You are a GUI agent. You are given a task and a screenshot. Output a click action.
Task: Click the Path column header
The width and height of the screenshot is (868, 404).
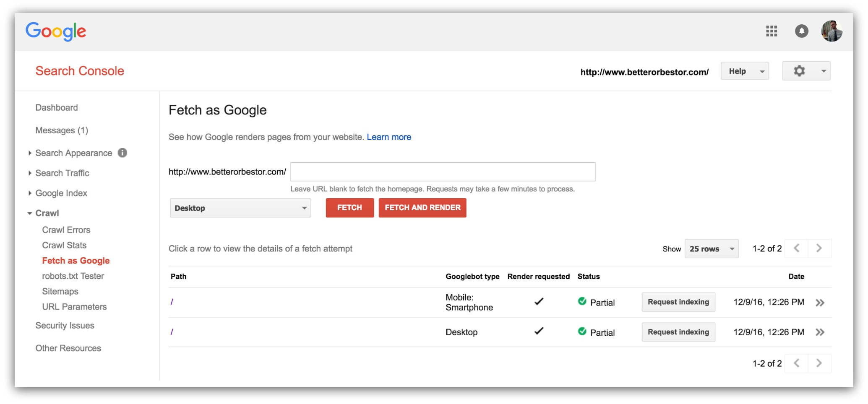tap(178, 277)
